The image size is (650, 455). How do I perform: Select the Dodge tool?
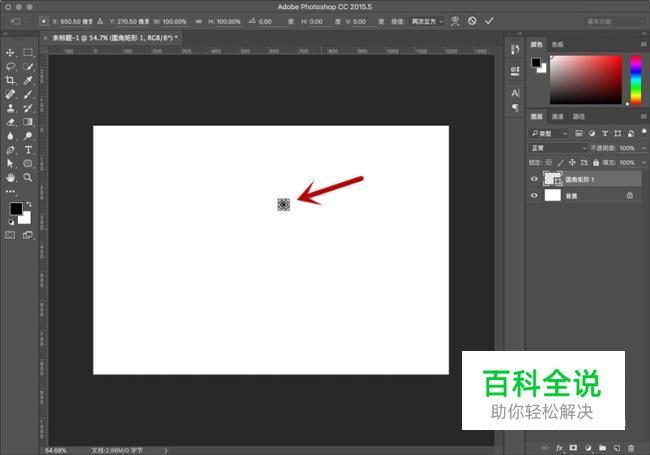click(28, 136)
